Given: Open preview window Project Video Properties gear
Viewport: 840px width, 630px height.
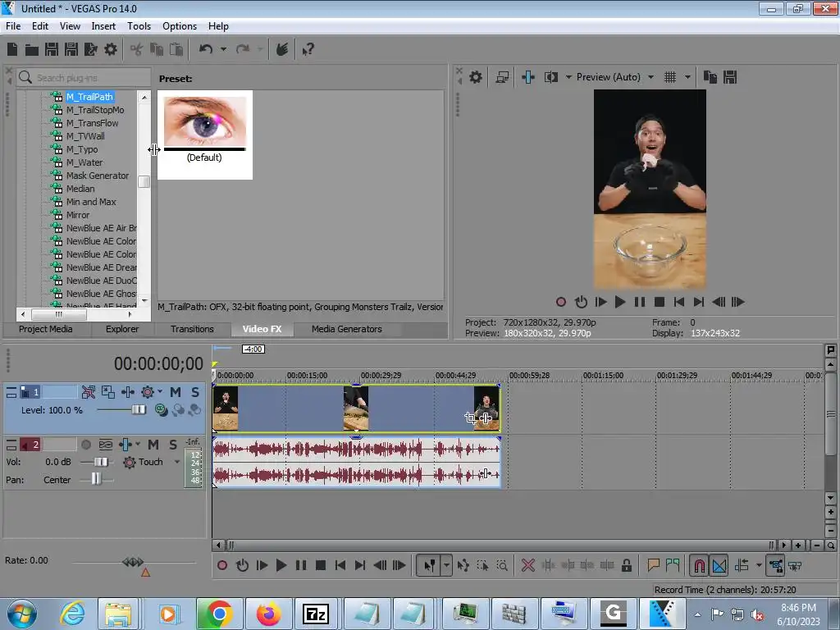Looking at the screenshot, I should click(475, 77).
